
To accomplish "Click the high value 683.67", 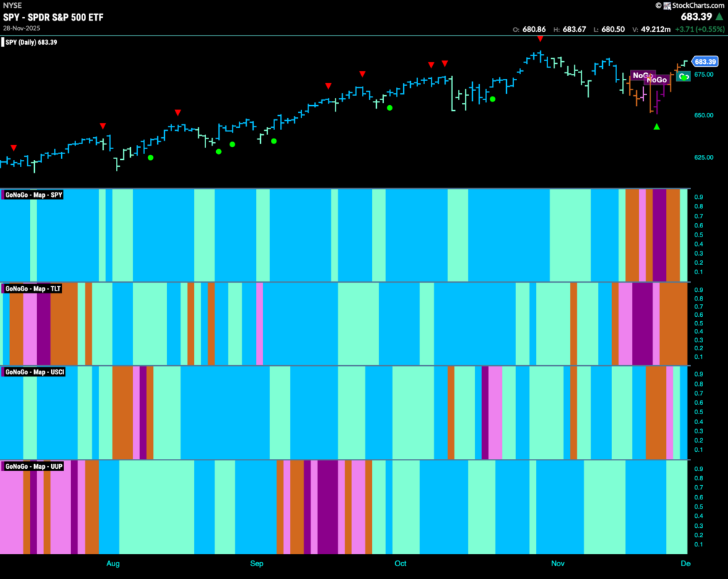I will click(574, 29).
